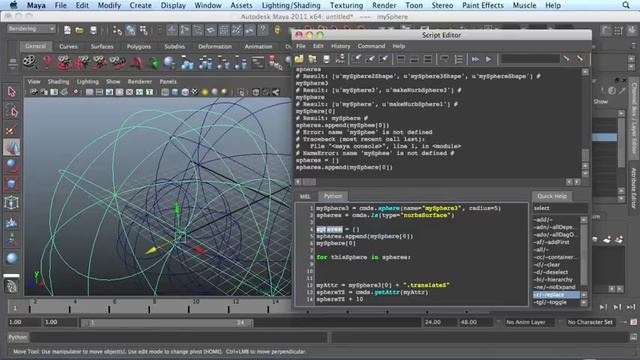Switch to the Polygons shelf tab
Image resolution: width=640 pixels, height=360 pixels.
click(139, 47)
